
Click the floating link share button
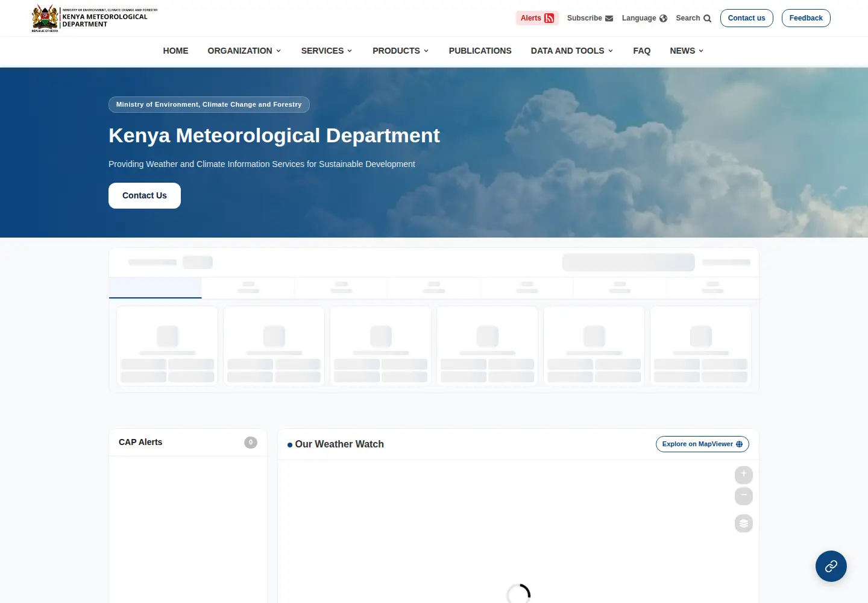[x=831, y=566]
